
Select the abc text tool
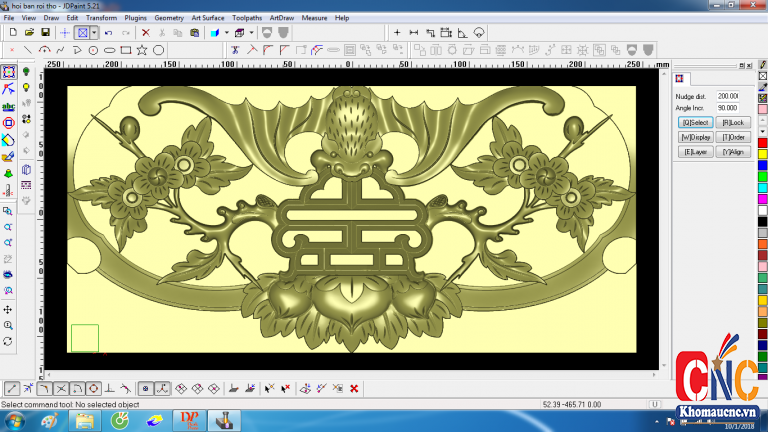click(x=8, y=106)
